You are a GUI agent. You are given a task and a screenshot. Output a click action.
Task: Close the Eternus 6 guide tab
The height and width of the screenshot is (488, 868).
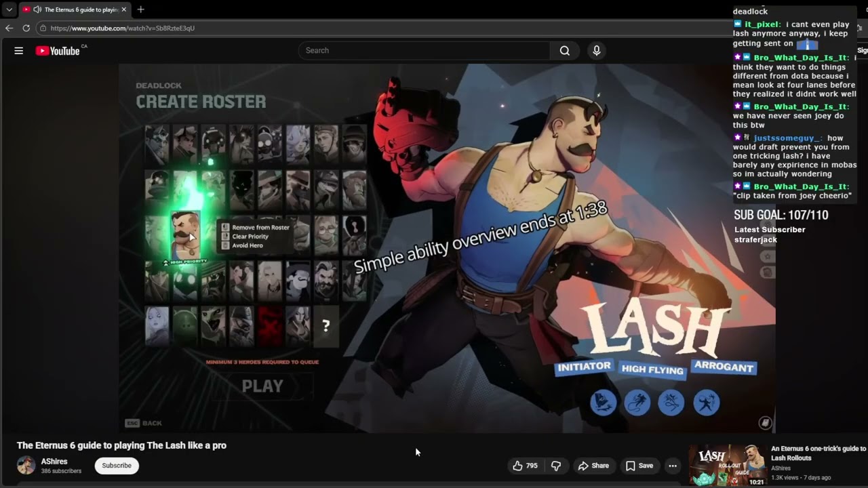pos(125,9)
